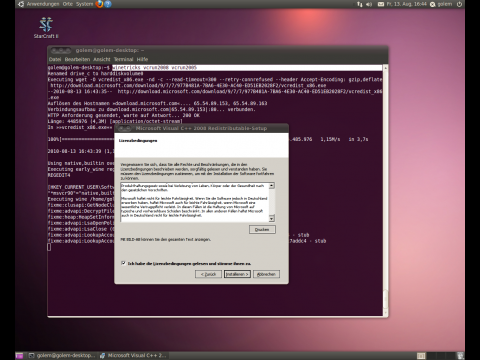
Task: Open the terminal Bearbeiten menu
Action: pyautogui.click(x=77, y=59)
